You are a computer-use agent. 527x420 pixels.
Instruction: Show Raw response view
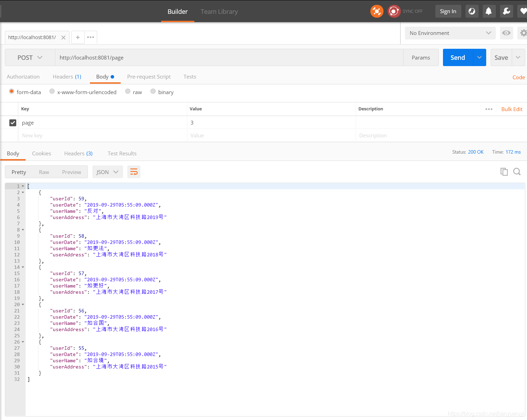click(44, 172)
